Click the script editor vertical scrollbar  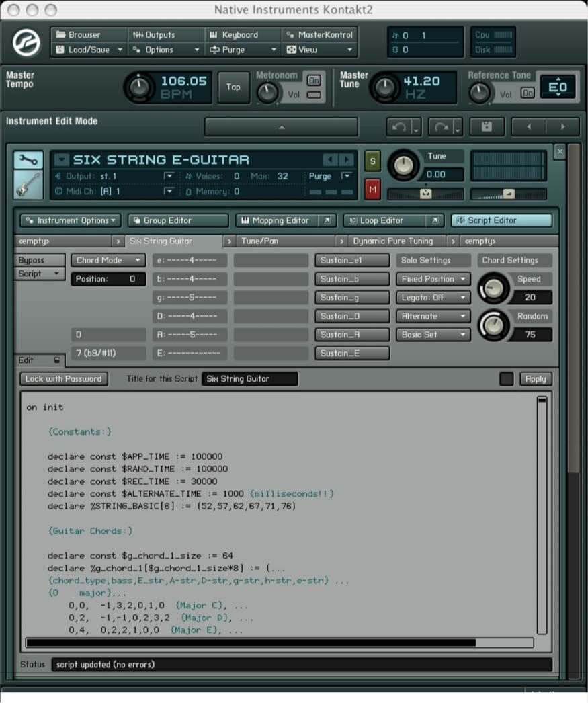coord(542,515)
